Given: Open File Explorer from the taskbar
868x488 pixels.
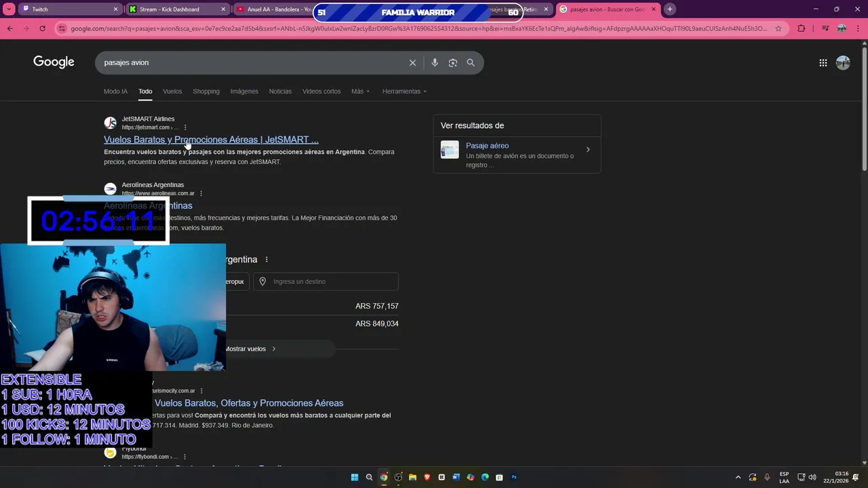Looking at the screenshot, I should [412, 477].
